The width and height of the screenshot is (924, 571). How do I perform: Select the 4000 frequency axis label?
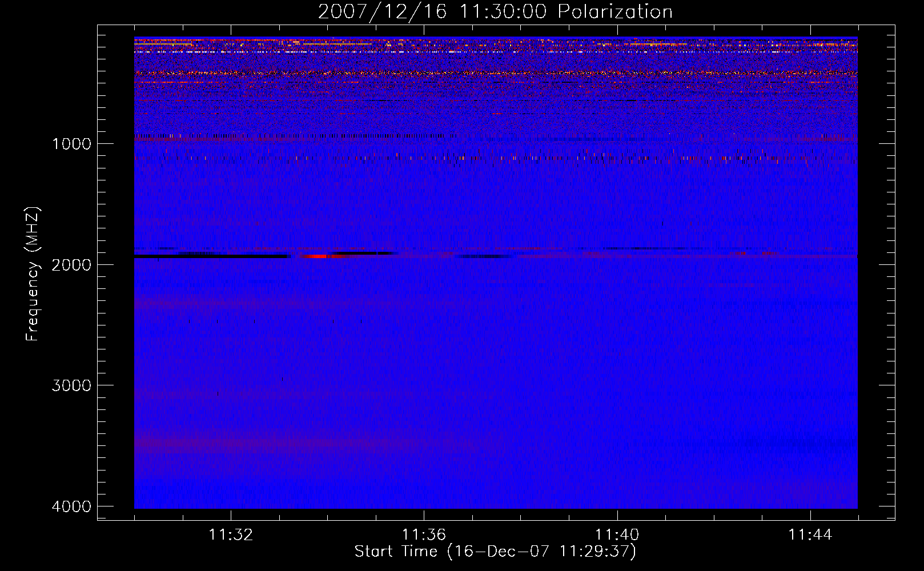coord(71,506)
